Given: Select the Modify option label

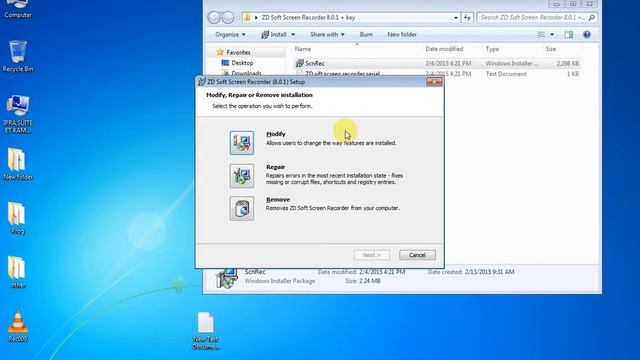Looking at the screenshot, I should point(276,134).
